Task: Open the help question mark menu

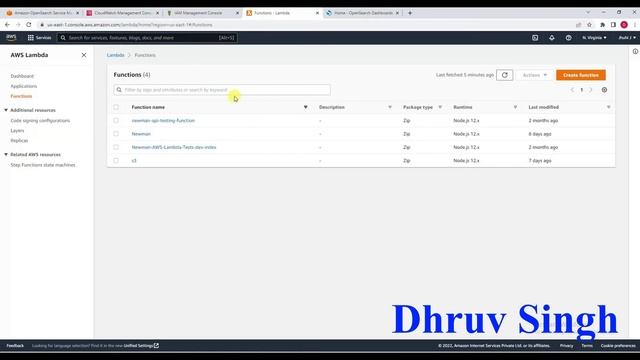Action: pyautogui.click(x=568, y=38)
